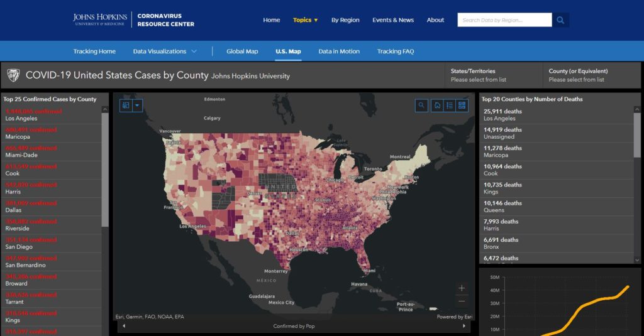Select 7,993 deaths Harris row
Viewport: 644px width, 336px height.
pyautogui.click(x=557, y=225)
